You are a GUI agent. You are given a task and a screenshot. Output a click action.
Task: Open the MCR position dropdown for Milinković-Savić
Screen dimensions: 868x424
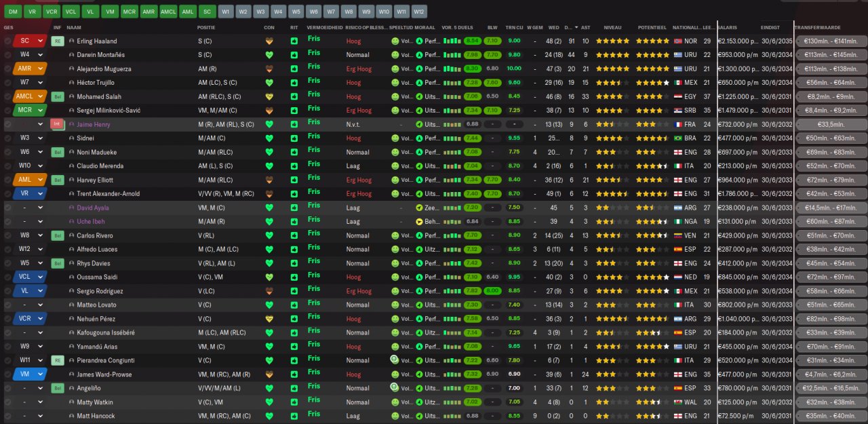point(30,111)
